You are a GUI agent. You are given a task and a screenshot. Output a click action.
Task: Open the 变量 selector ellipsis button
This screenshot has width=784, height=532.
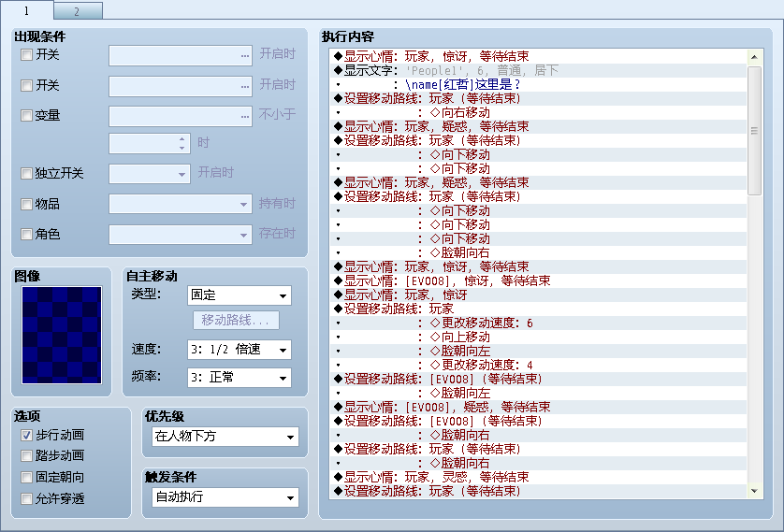pos(244,116)
